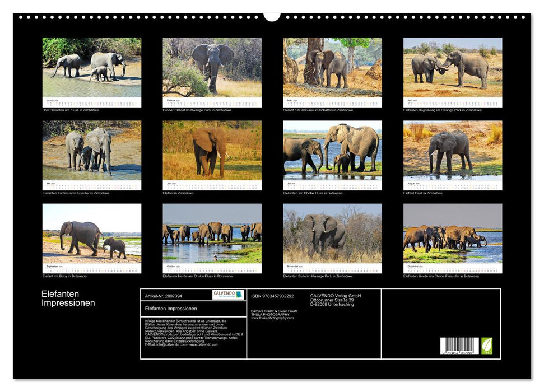Open the Mai elephant family thumbnail
544x392 pixels.
click(x=92, y=151)
